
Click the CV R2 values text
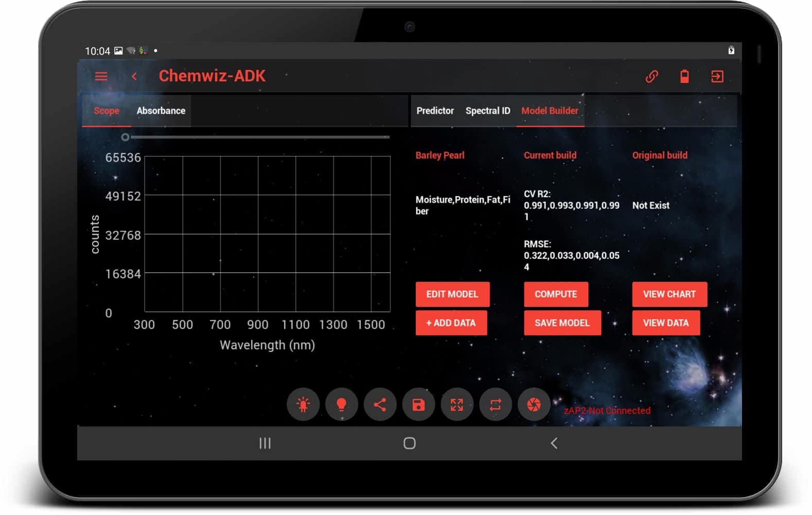pos(572,205)
